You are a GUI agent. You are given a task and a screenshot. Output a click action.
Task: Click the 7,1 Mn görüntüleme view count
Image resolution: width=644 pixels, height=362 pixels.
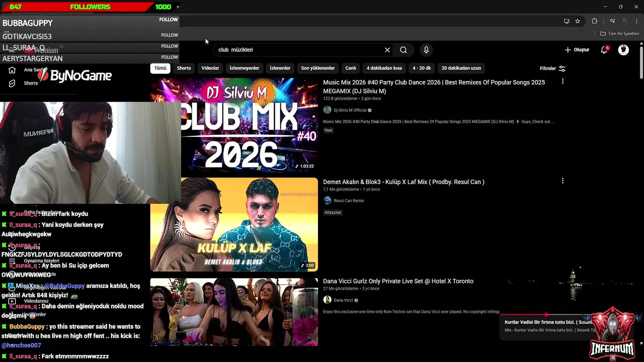coord(341,190)
